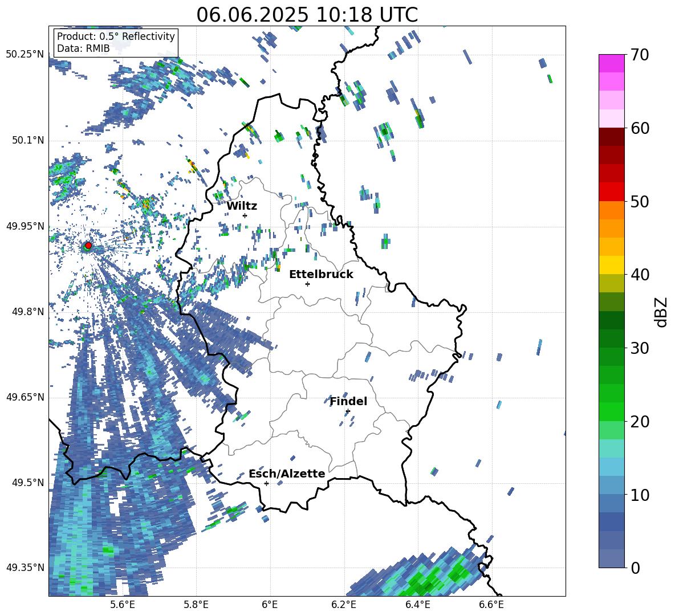Click the 49.35°N latitude label
Viewport: 675px width, 616px height.
click(x=25, y=568)
